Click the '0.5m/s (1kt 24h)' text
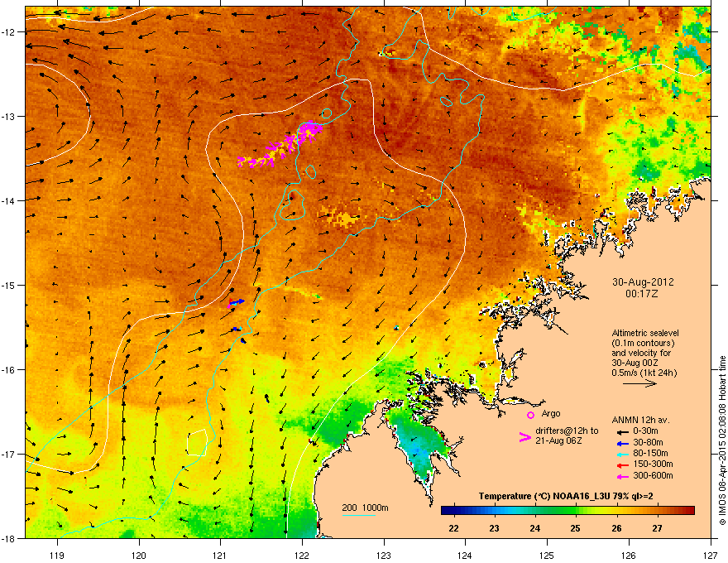 [x=644, y=373]
